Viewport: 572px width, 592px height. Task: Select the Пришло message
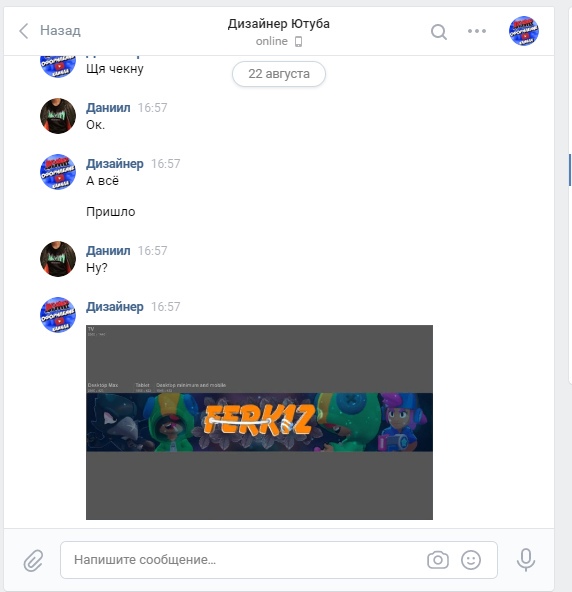click(111, 212)
